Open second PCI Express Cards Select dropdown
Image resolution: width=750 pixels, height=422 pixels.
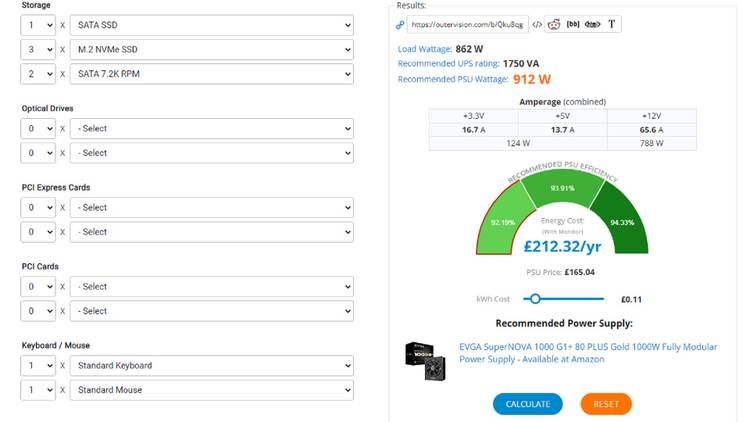[x=211, y=232]
